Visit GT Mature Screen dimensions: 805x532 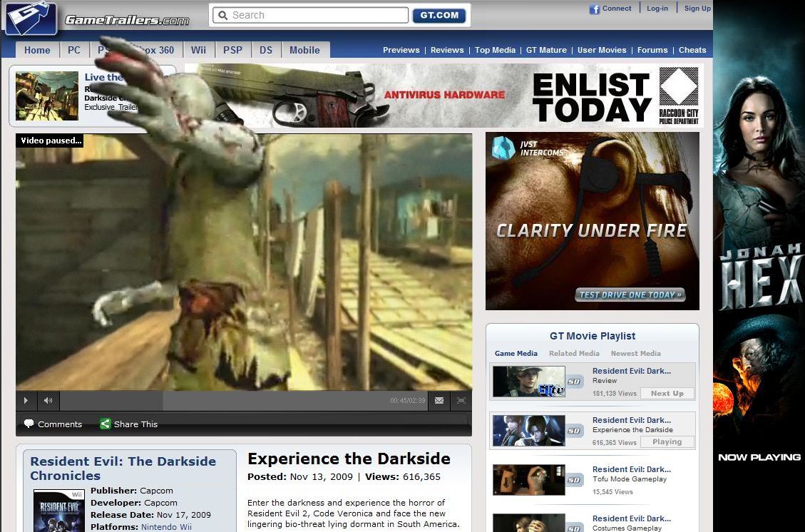(546, 50)
